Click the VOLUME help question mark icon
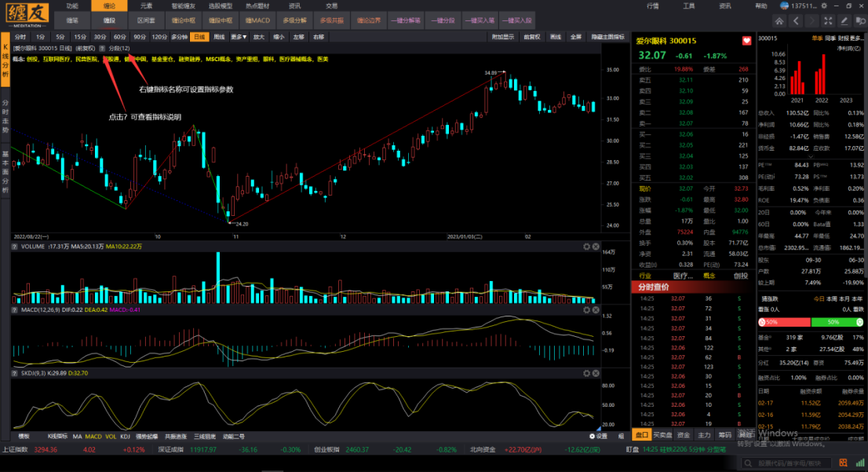This screenshot has width=868, height=472. click(x=16, y=247)
